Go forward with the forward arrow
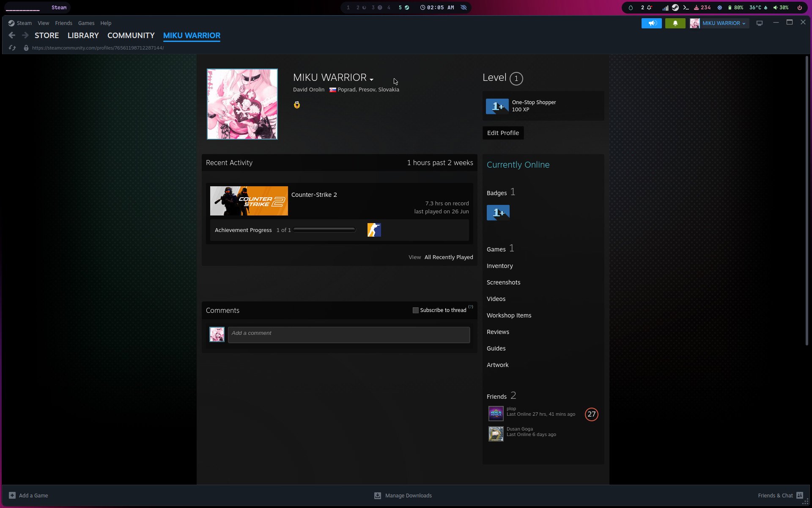 [25, 36]
